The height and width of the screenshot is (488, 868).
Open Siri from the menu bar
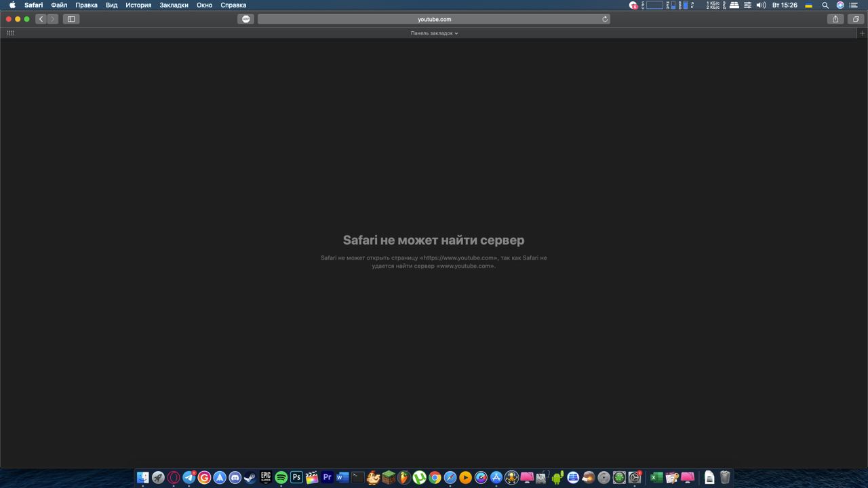point(840,5)
